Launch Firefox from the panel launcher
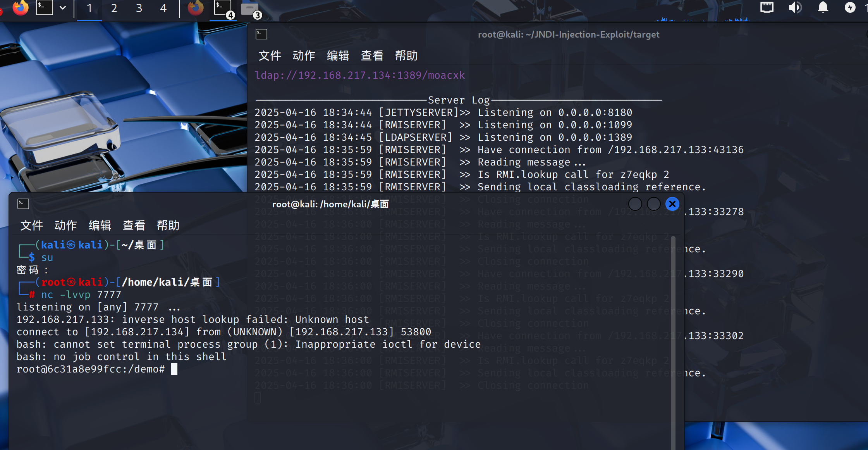The image size is (868, 450). coord(20,8)
